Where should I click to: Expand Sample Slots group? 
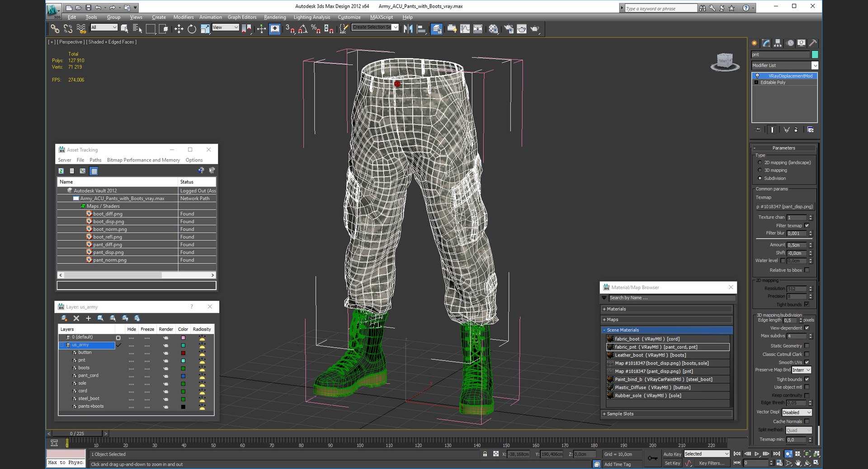667,414
